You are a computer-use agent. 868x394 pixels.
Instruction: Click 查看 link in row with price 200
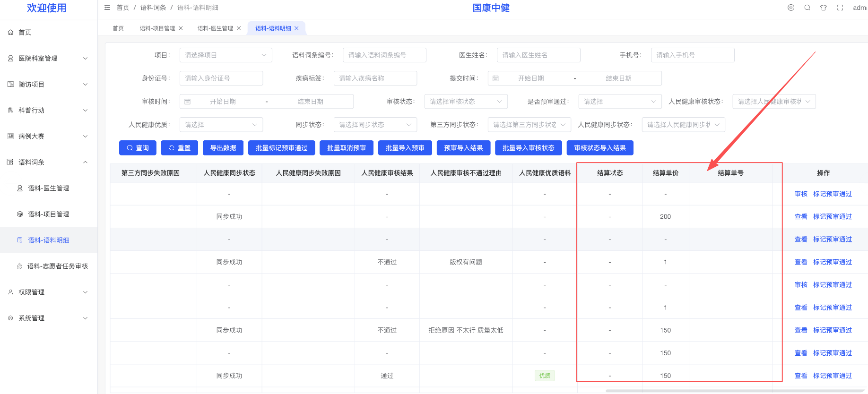tap(801, 216)
